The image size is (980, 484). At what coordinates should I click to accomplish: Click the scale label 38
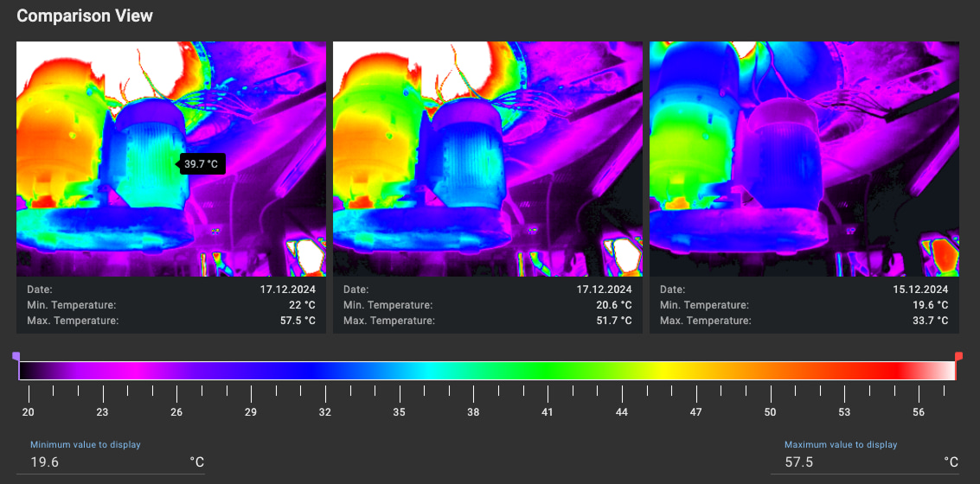click(x=473, y=413)
